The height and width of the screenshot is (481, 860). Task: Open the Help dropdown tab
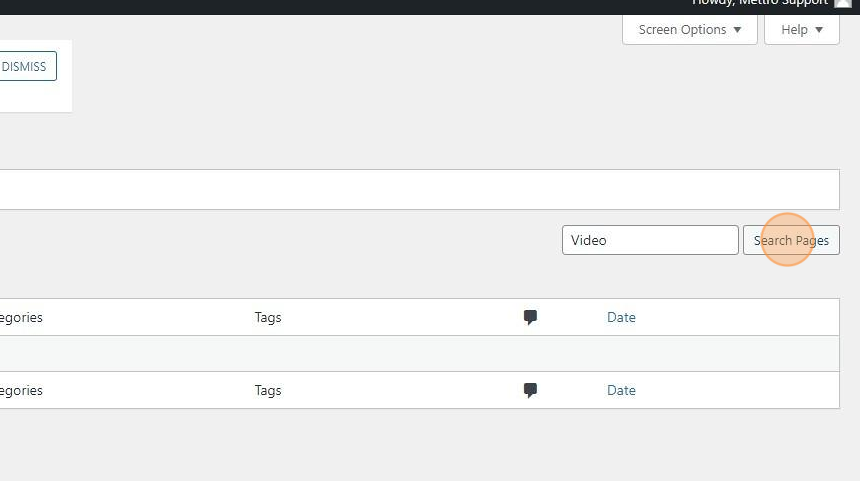[x=801, y=30]
